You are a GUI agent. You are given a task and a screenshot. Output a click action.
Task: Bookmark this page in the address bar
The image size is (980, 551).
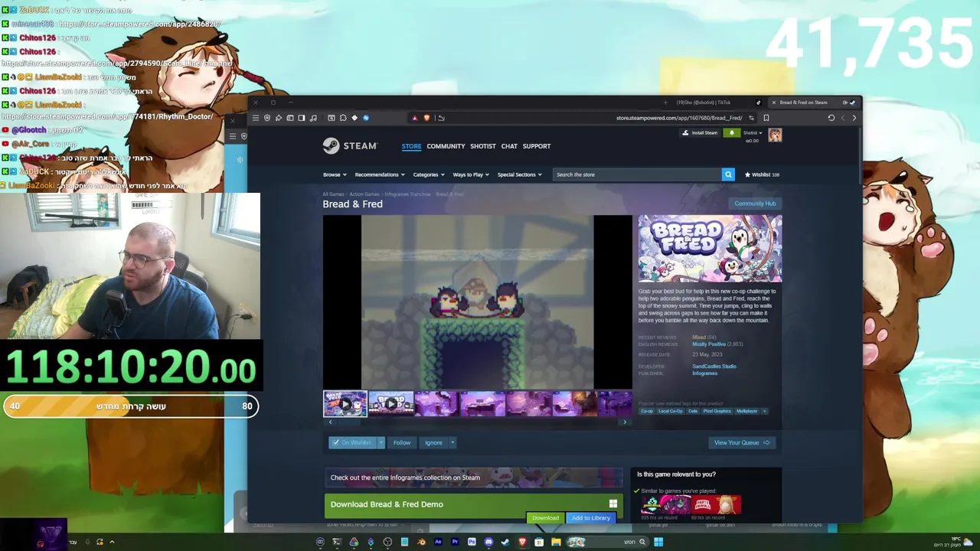coord(766,118)
